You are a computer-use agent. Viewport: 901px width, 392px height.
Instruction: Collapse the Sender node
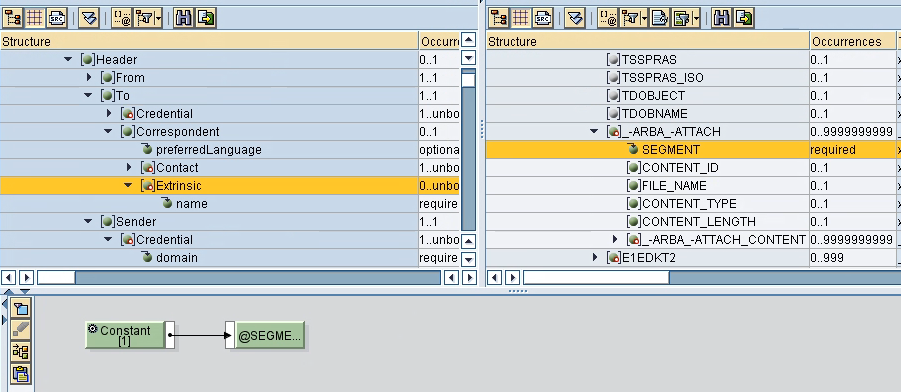click(88, 221)
